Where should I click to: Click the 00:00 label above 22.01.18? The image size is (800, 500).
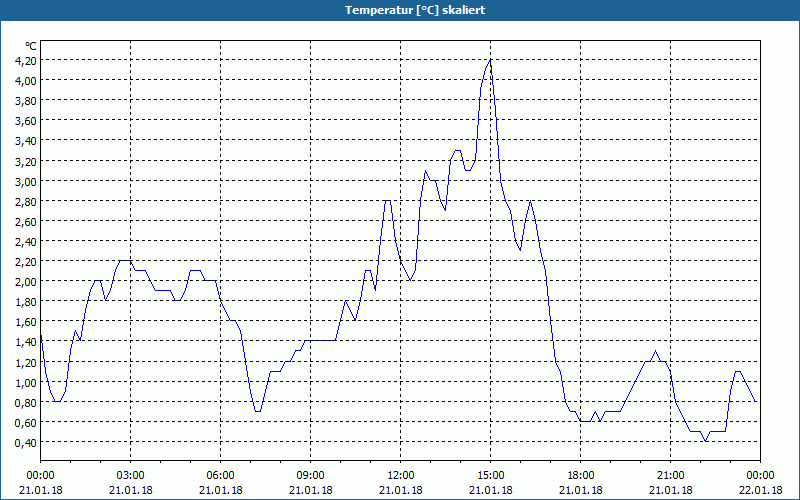(760, 476)
